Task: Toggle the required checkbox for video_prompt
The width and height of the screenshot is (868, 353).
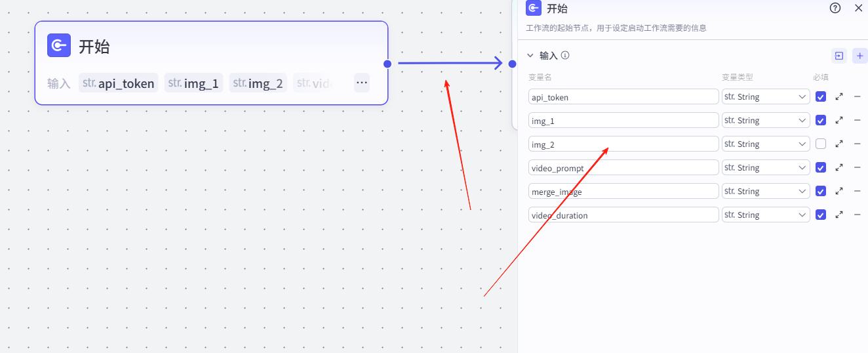Action: [x=821, y=168]
